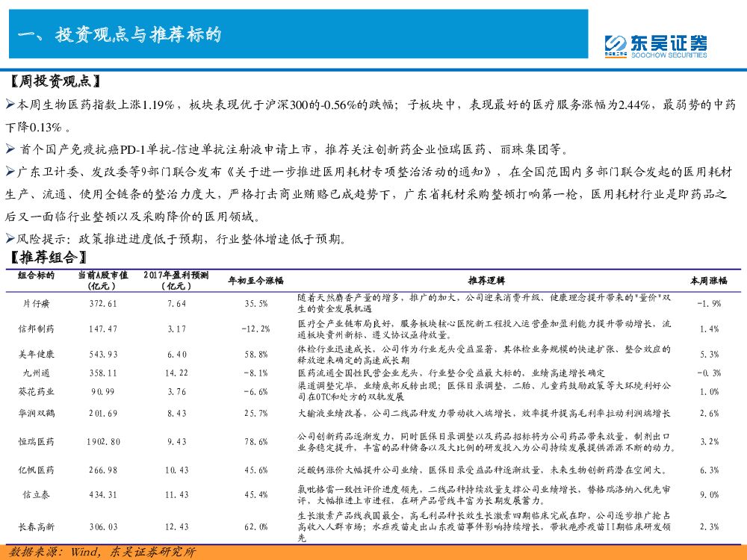Click the 医药流通全国性民营企业龙头 rationale text

pyautogui.click(x=451, y=373)
